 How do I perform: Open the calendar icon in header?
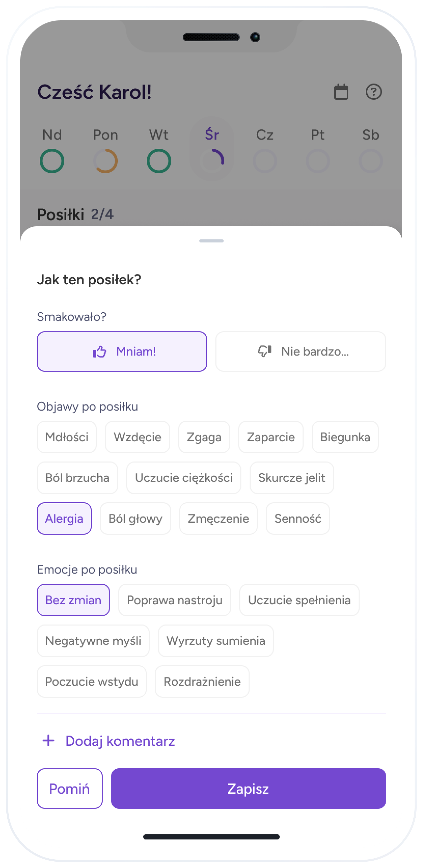[x=341, y=92]
